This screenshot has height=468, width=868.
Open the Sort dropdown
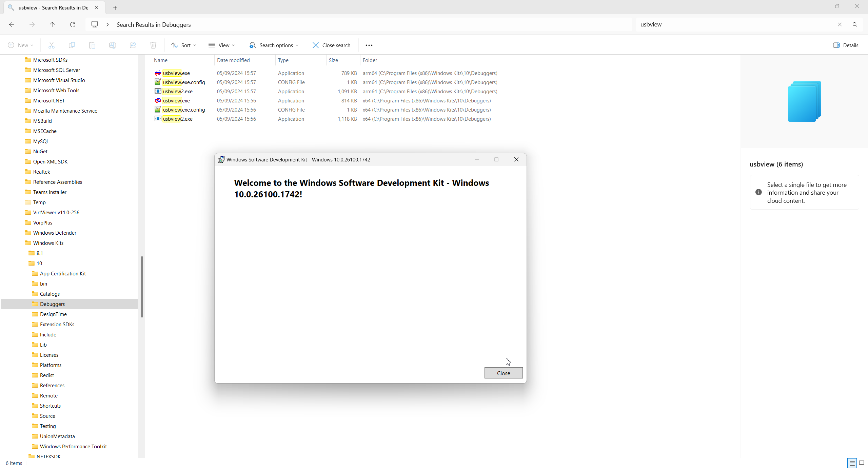click(x=184, y=45)
